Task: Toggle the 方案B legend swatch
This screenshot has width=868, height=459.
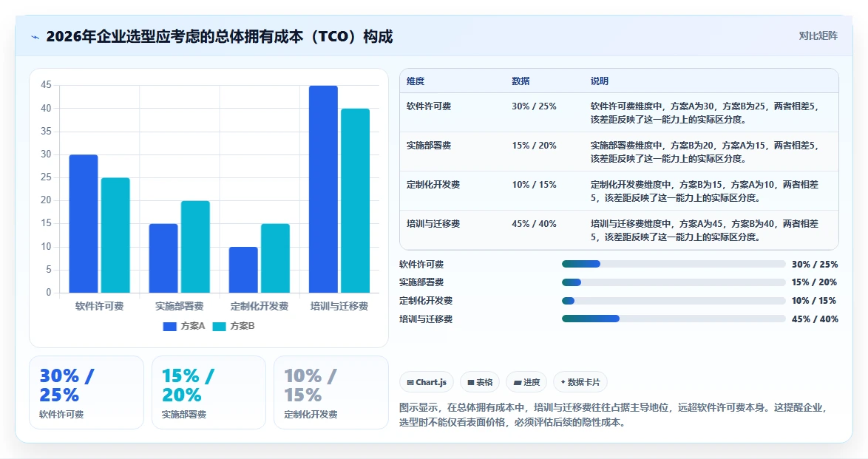Action: [x=219, y=326]
